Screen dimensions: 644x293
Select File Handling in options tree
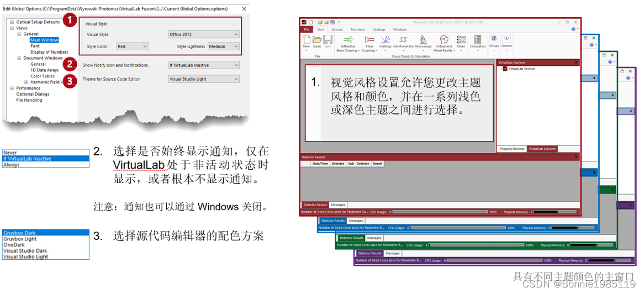point(29,100)
